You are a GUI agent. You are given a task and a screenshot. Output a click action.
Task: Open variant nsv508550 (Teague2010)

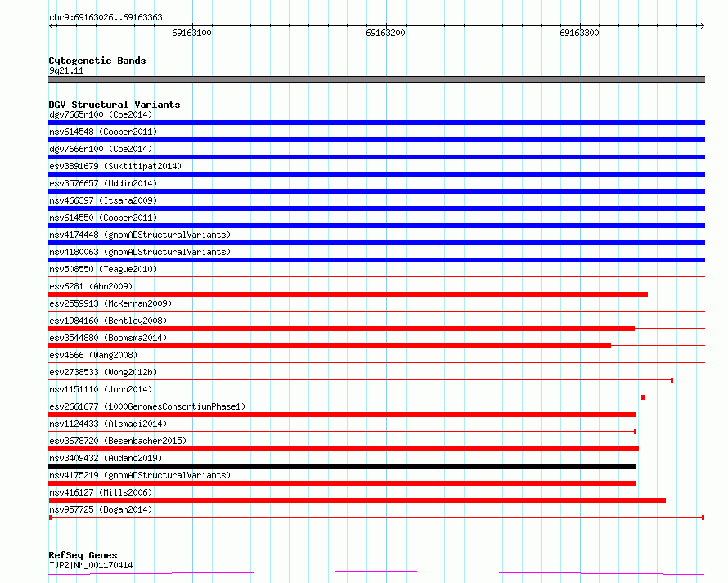(x=103, y=269)
